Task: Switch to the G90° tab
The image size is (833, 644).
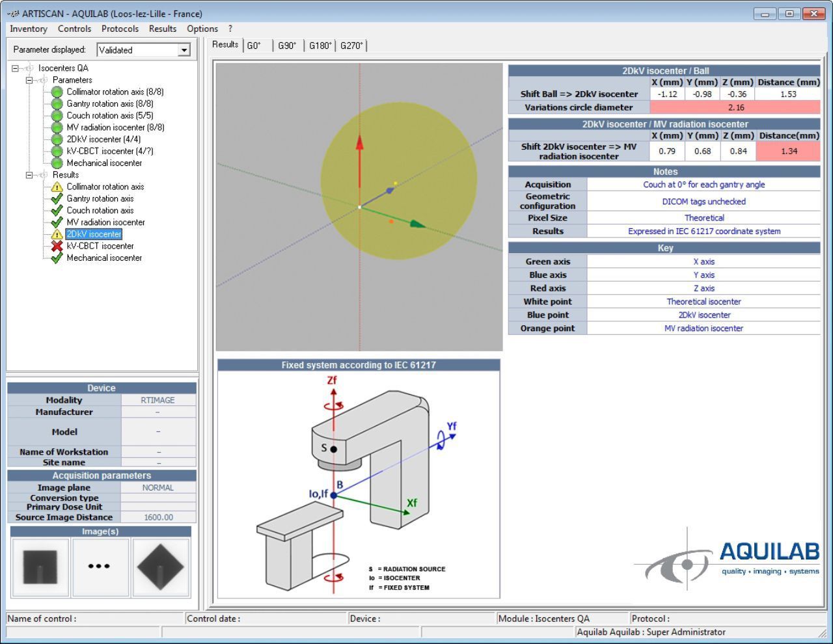Action: 287,46
